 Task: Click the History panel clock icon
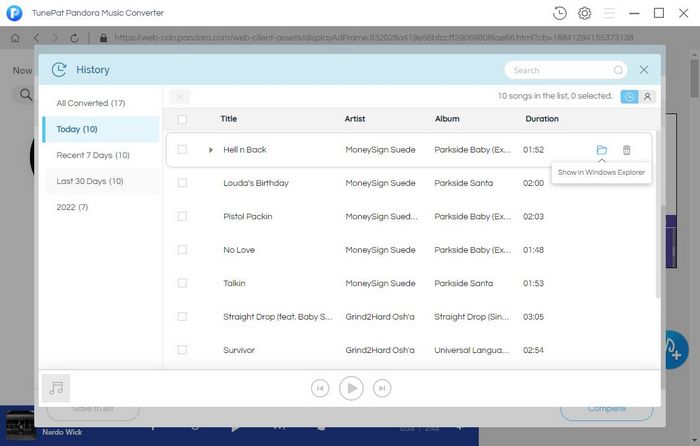pyautogui.click(x=59, y=70)
